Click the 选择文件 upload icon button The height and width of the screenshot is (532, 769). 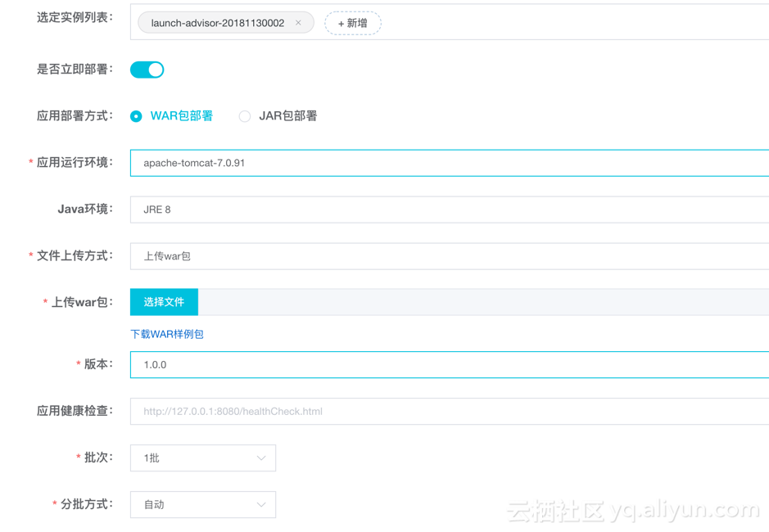coord(163,301)
